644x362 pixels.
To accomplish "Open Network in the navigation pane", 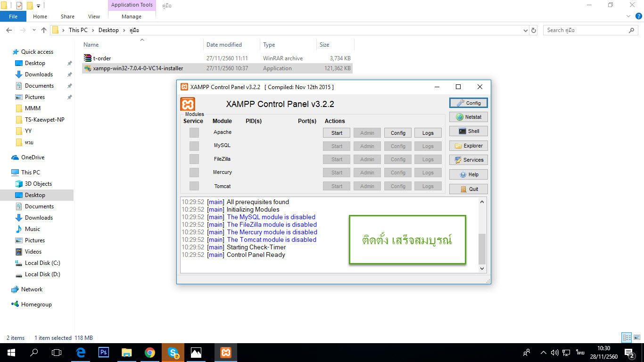I will click(32, 289).
